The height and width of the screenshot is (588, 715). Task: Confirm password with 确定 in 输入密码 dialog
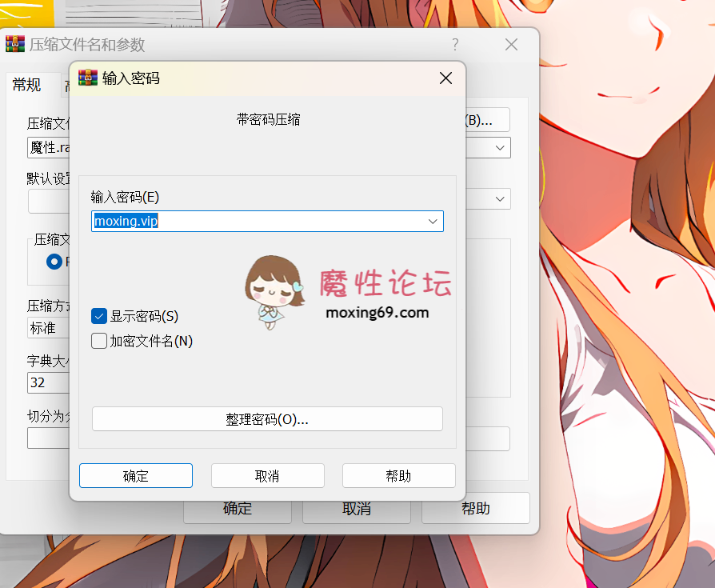click(136, 476)
